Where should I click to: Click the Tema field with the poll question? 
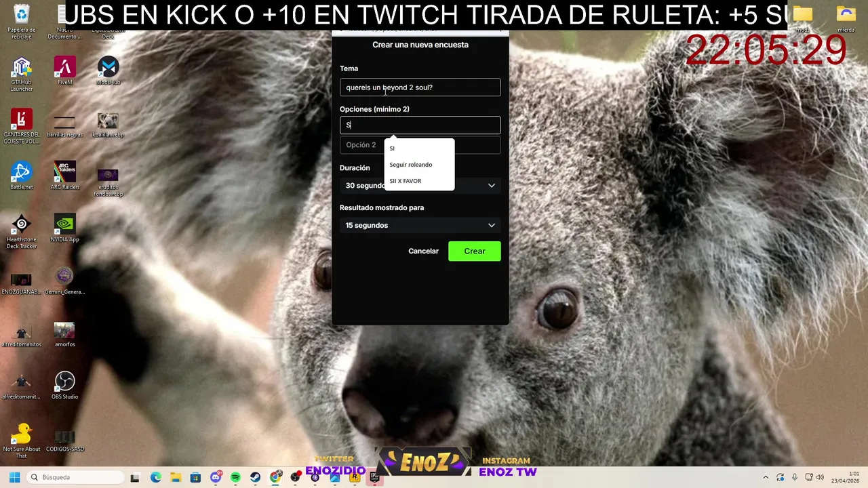(420, 87)
